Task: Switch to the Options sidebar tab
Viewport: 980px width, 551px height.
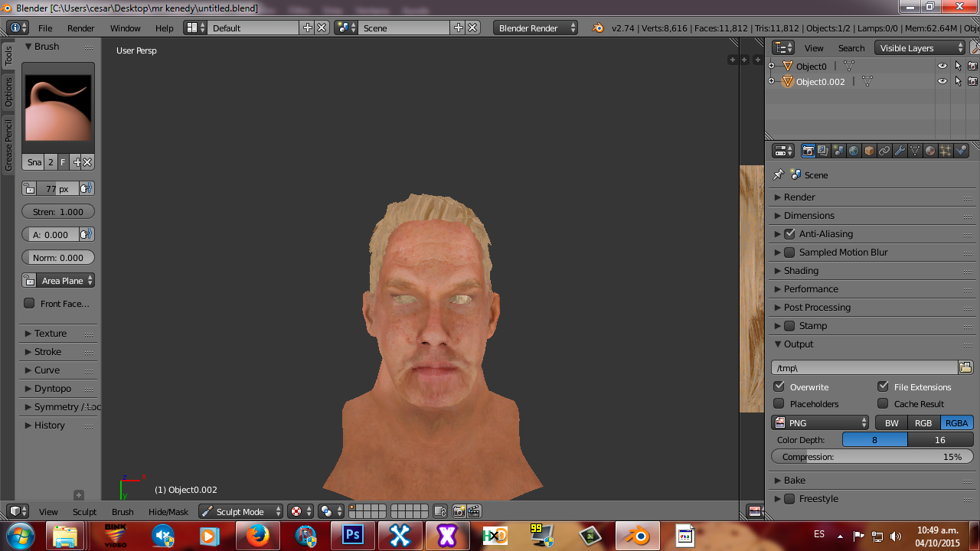Action: pos(8,92)
